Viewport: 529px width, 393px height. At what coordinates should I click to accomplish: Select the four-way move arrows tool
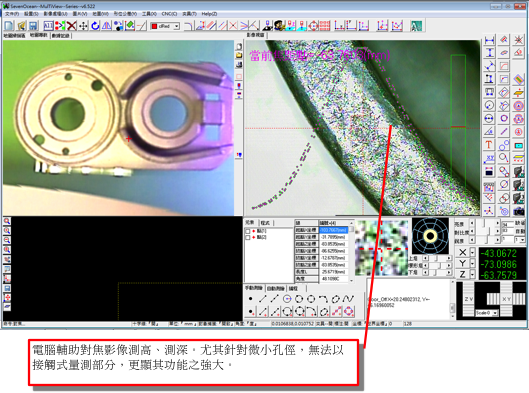point(83,26)
